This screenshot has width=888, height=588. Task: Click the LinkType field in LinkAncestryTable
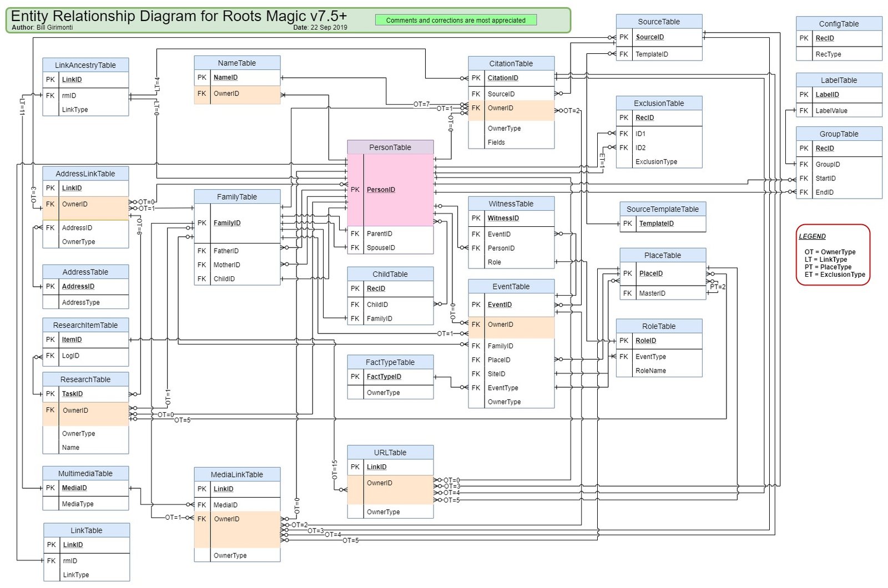(x=75, y=110)
